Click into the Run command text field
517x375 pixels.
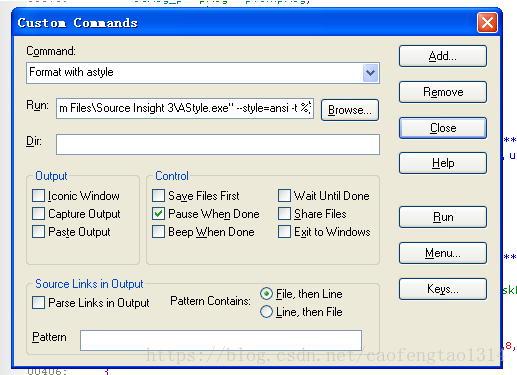(185, 108)
